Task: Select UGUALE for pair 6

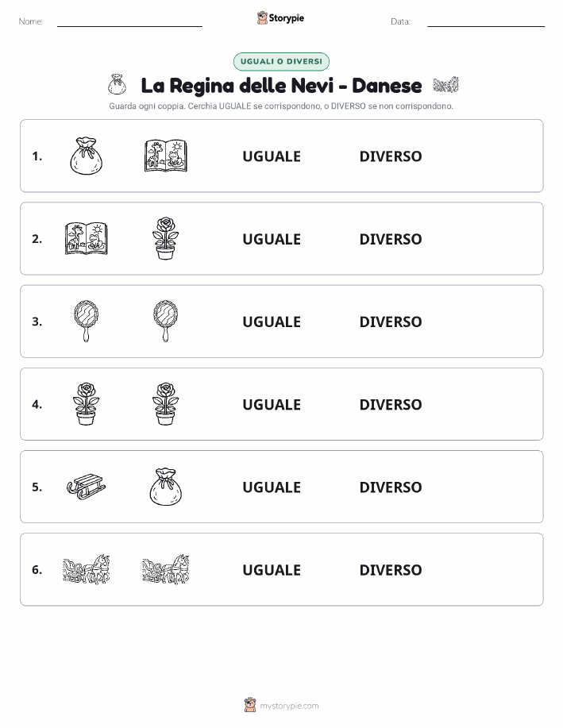Action: (272, 570)
